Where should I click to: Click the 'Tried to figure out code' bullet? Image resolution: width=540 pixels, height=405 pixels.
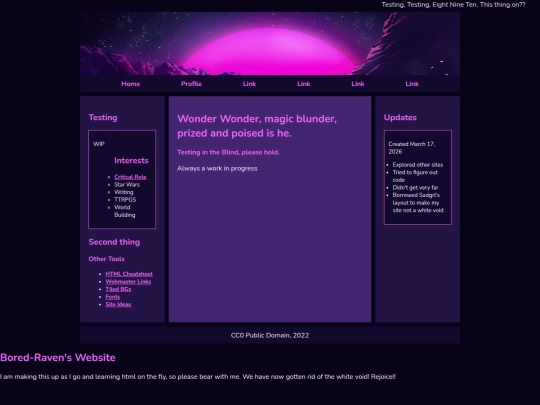[x=415, y=176]
